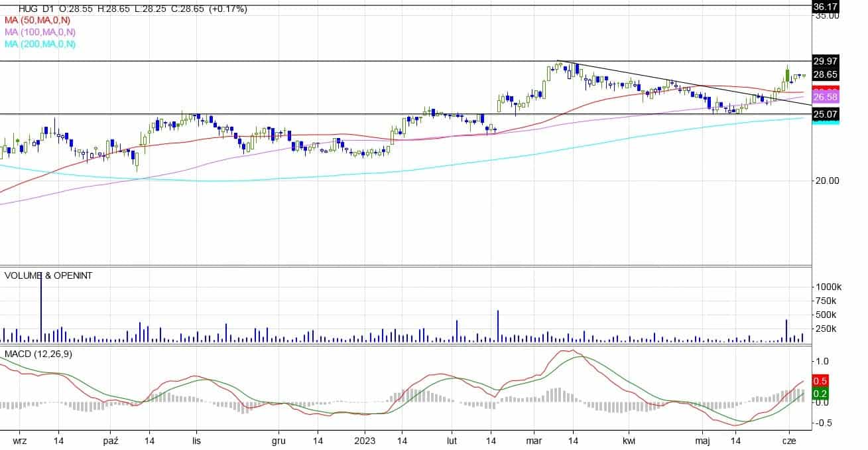The image size is (868, 450).
Task: Click the '2023' year label on time axis
Action: pyautogui.click(x=365, y=441)
